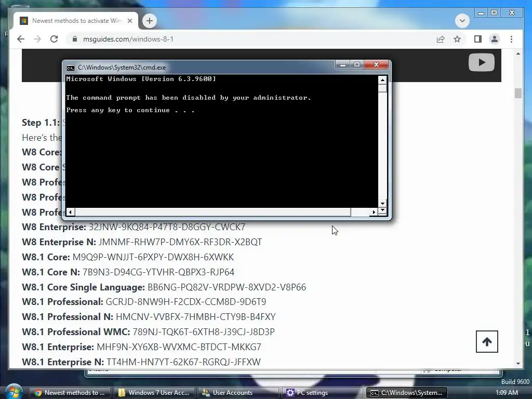
Task: Click the site padlock icon in address bar
Action: 75,39
